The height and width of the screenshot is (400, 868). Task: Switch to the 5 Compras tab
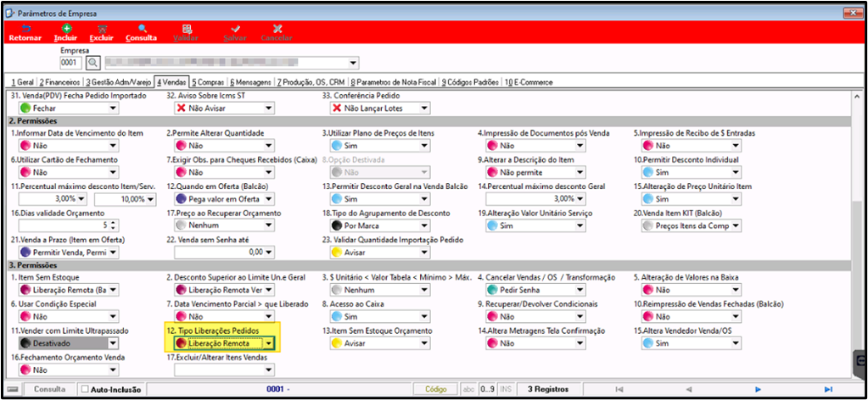(208, 82)
